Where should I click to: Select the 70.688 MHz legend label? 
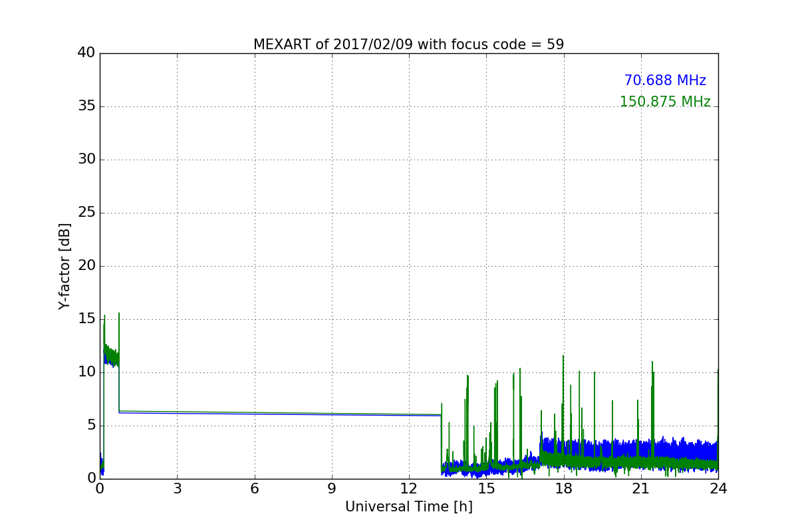click(665, 80)
